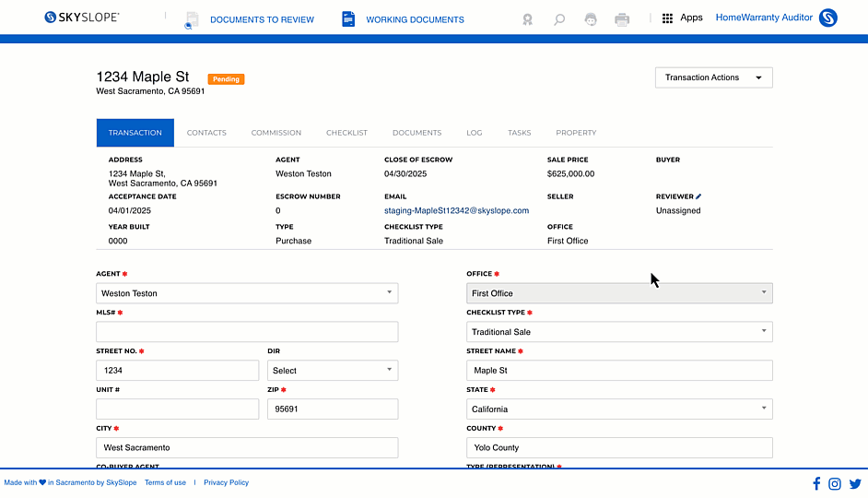Click the HomeWarranty Auditor user name
The width and height of the screenshot is (868, 498).
[764, 18]
